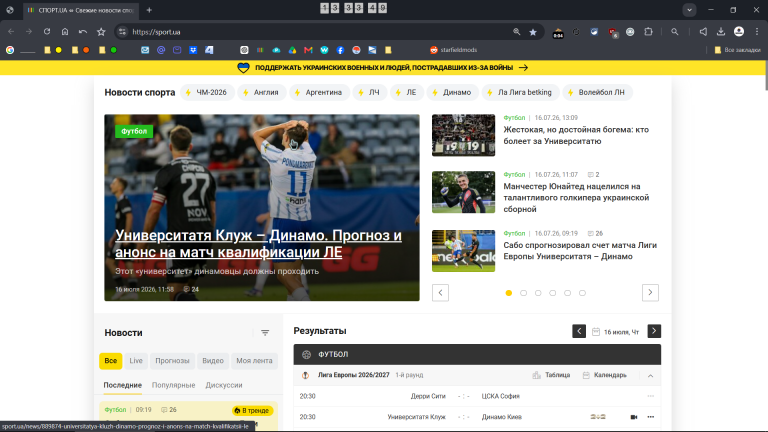Click the star icon beside the home button

tap(101, 32)
